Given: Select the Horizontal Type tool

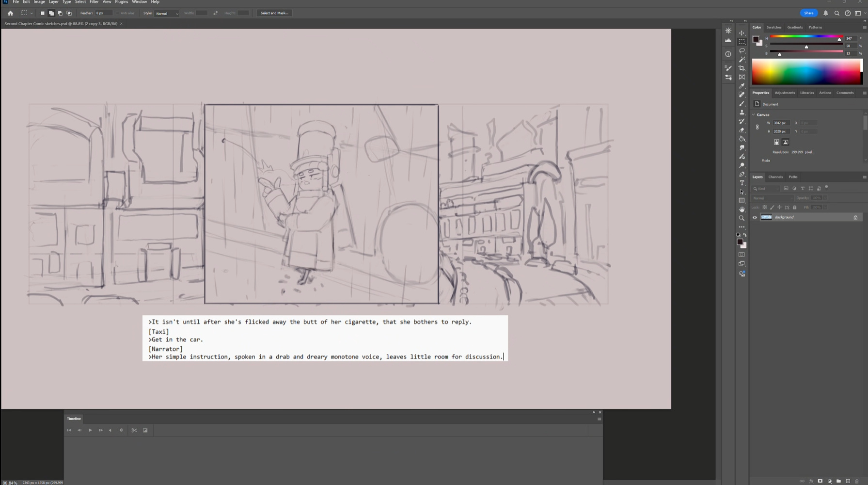Looking at the screenshot, I should click(x=742, y=183).
